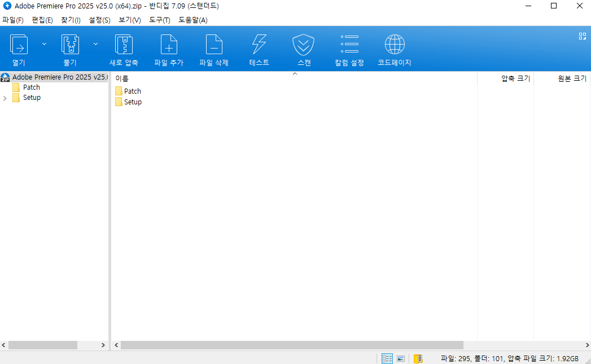The height and width of the screenshot is (364, 591).
Task: Click the 풀기 (Extract) toolbar icon
Action: [x=70, y=45]
